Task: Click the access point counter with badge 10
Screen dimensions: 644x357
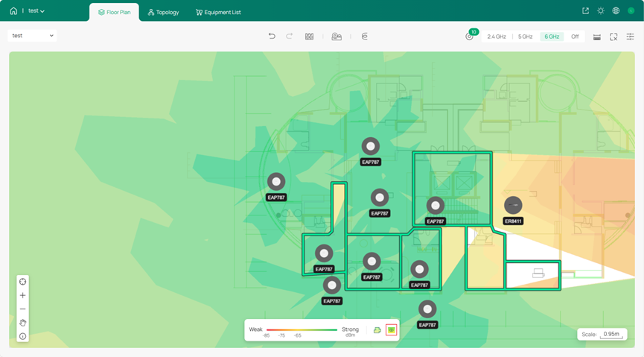Action: 470,37
